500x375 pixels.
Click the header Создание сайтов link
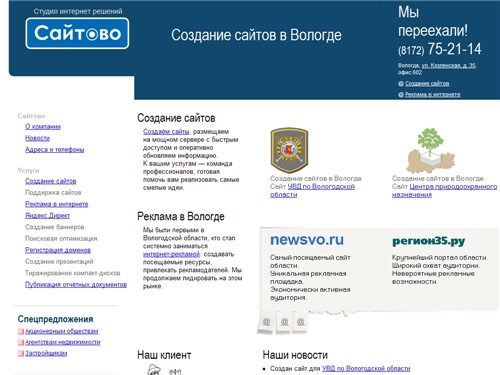click(427, 84)
